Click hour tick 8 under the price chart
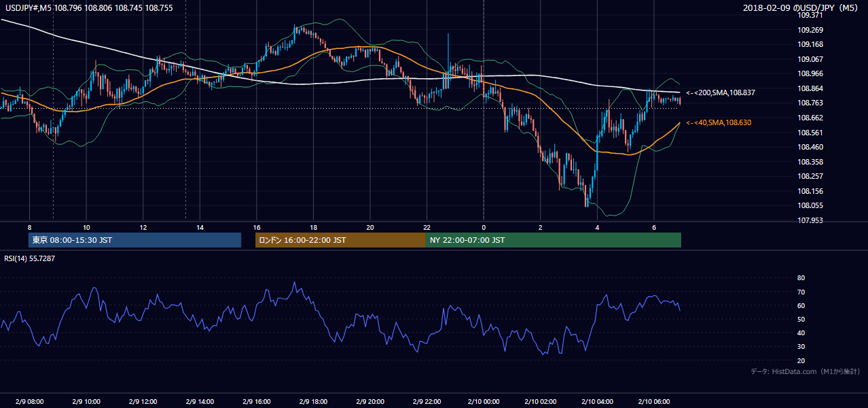This screenshot has width=868, height=408. click(x=29, y=226)
